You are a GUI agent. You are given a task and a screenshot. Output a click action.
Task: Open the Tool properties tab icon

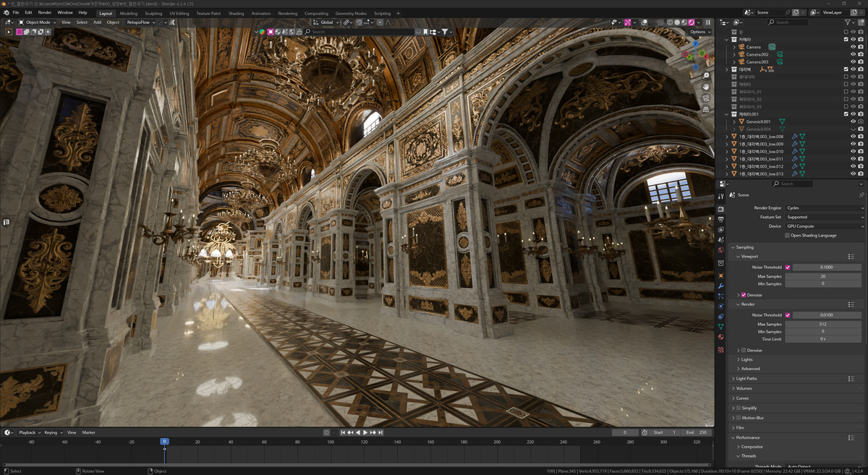(720, 195)
